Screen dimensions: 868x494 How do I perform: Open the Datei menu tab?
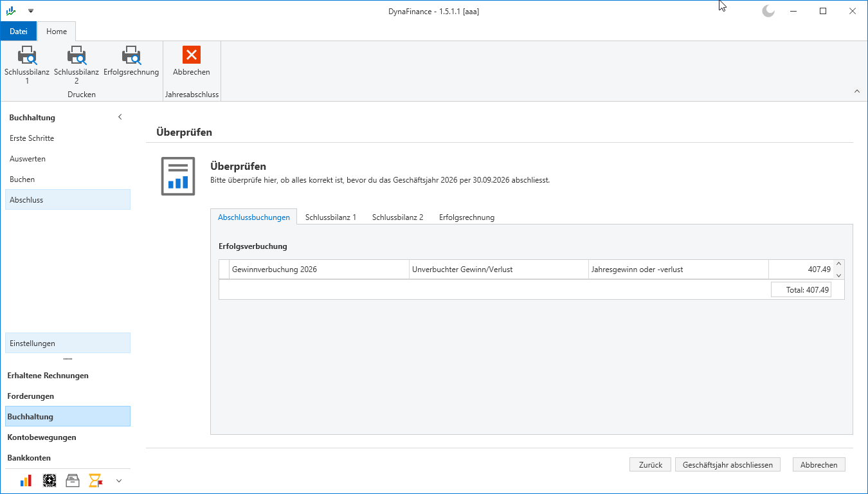(19, 32)
